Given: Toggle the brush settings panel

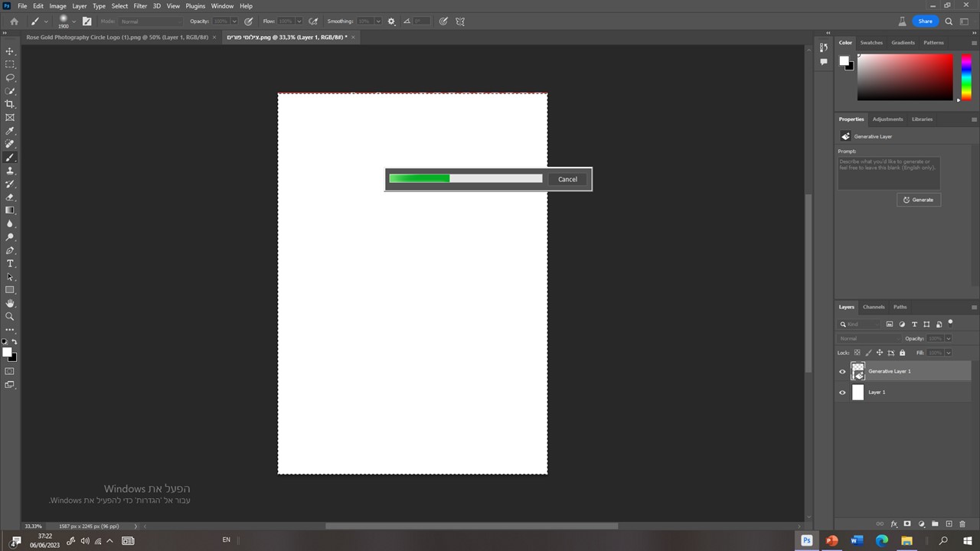Looking at the screenshot, I should coord(87,21).
